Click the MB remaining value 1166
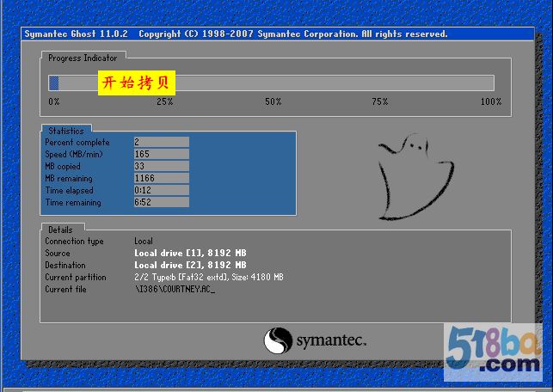The height and width of the screenshot is (392, 553). [x=162, y=178]
